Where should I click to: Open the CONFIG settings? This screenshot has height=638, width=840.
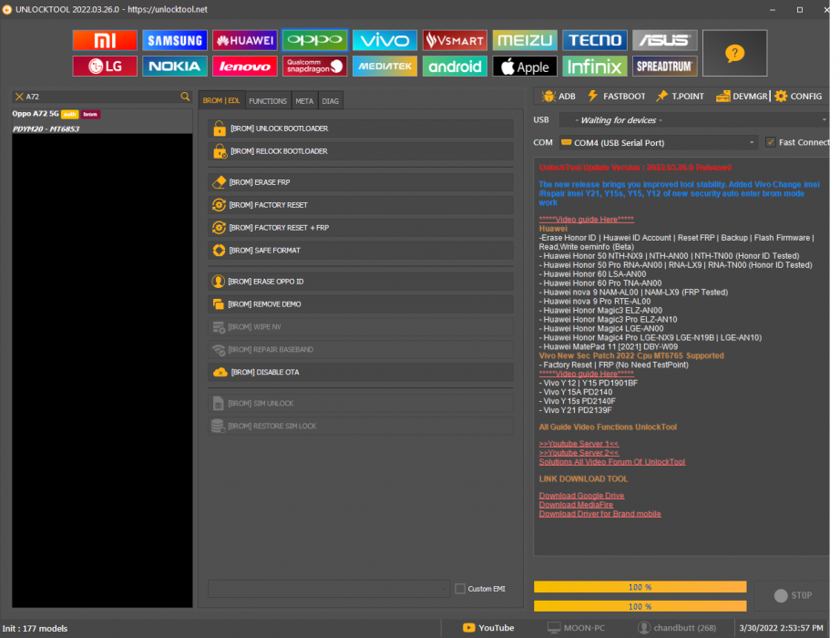click(798, 96)
